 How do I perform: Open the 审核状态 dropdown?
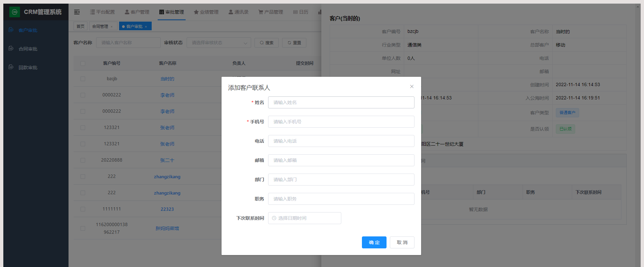pos(219,43)
